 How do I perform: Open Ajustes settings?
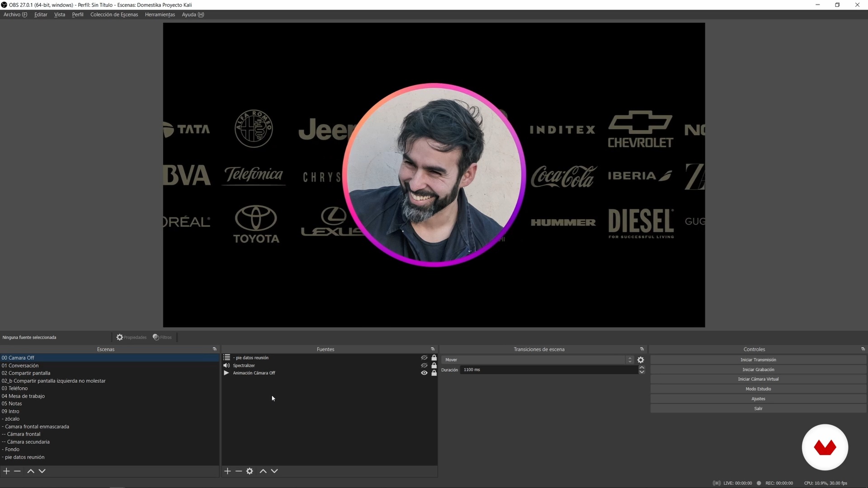click(x=758, y=399)
